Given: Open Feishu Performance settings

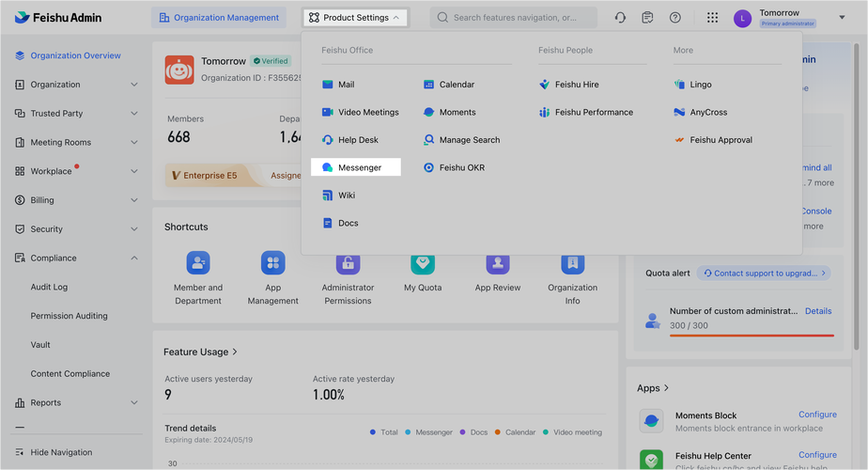Looking at the screenshot, I should (586, 112).
